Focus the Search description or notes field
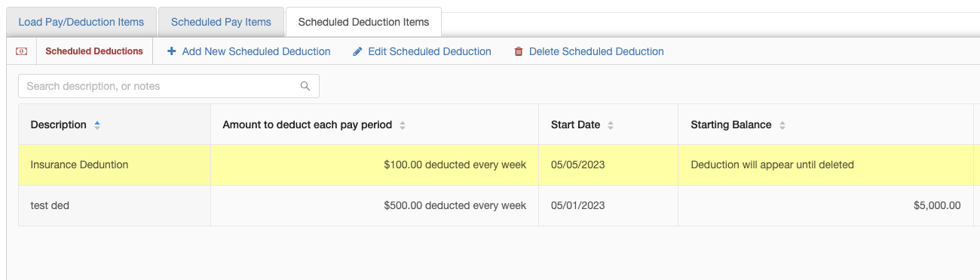The image size is (980, 280). [x=169, y=86]
